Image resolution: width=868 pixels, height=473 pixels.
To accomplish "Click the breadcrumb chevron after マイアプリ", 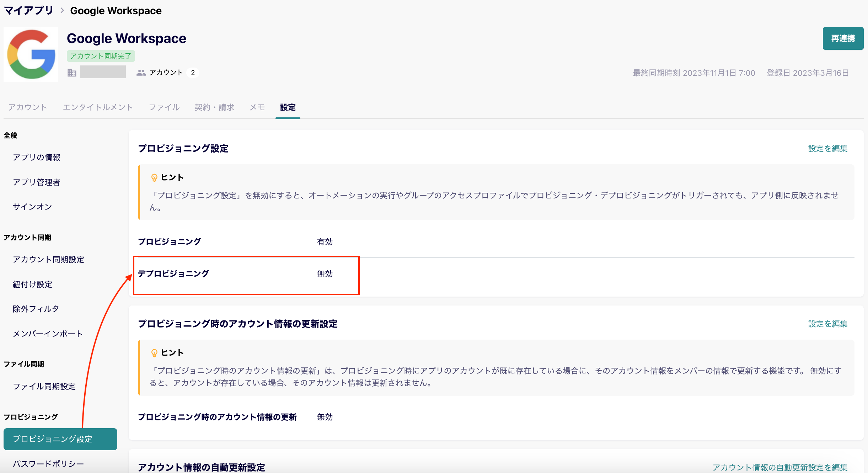I will coord(62,10).
